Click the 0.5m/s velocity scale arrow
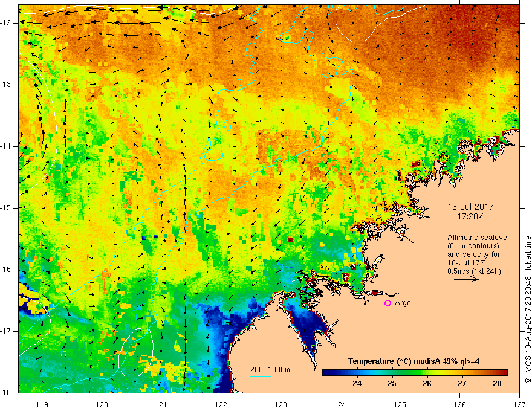 coord(466,280)
